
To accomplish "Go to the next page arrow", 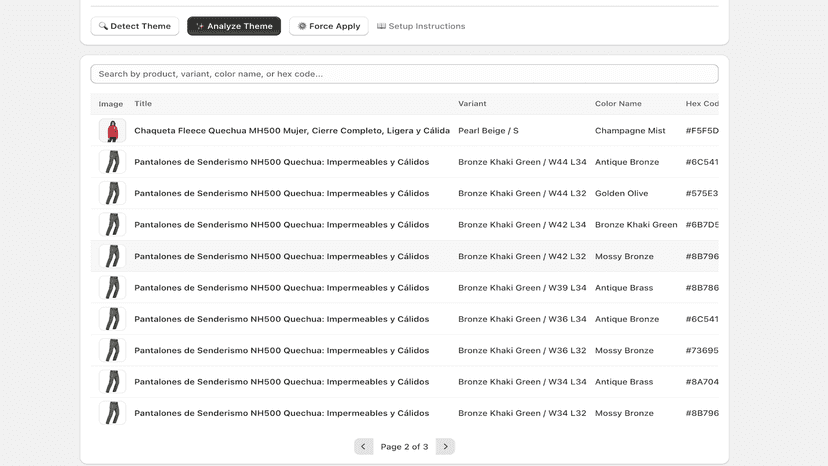I will 445,446.
